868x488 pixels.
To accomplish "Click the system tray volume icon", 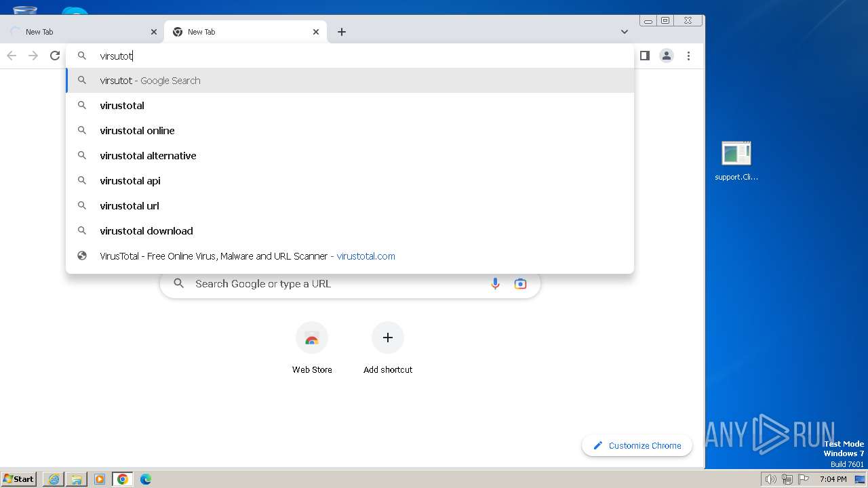I will point(770,479).
